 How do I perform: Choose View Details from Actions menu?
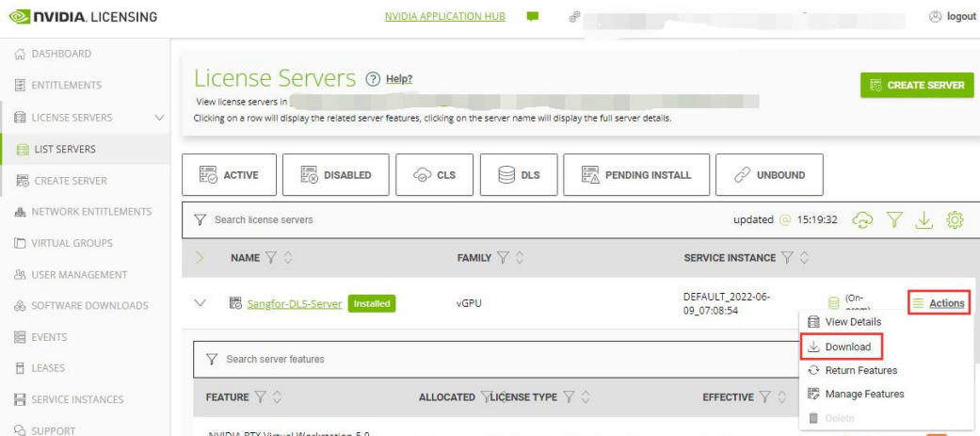tap(853, 322)
